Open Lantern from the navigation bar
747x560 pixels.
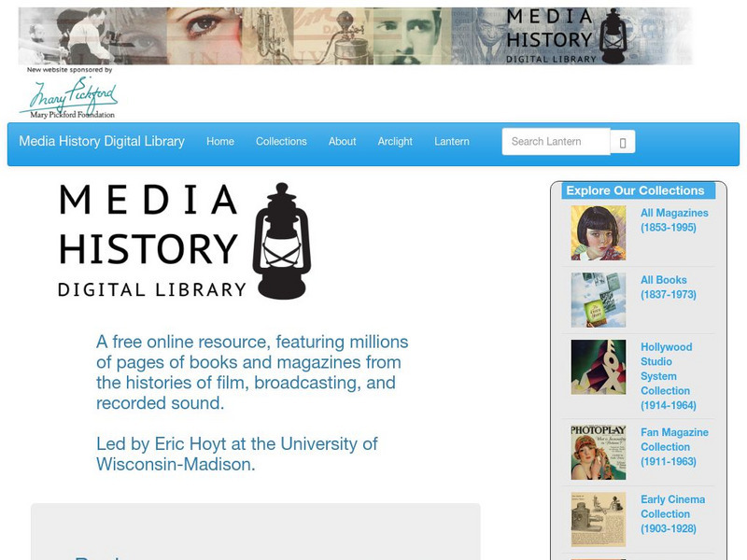452,141
